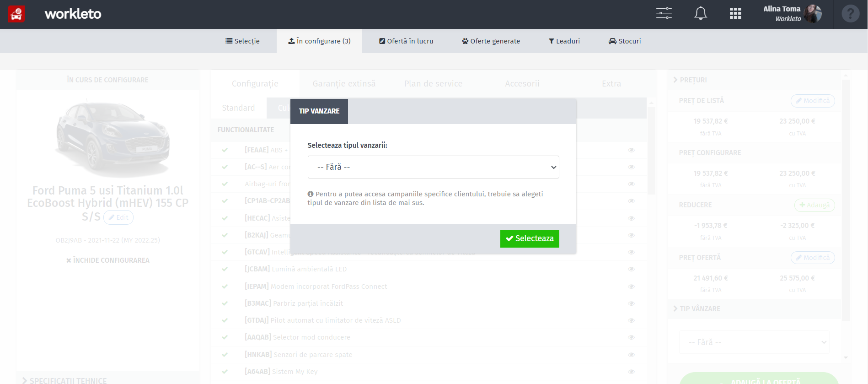Click Modifică button for PREȚ DE LISTĂ
This screenshot has height=384, width=868.
(x=813, y=101)
